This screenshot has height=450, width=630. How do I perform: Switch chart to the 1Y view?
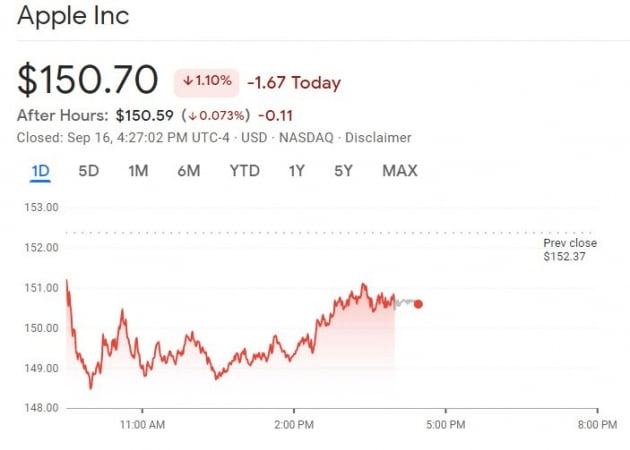coord(296,171)
